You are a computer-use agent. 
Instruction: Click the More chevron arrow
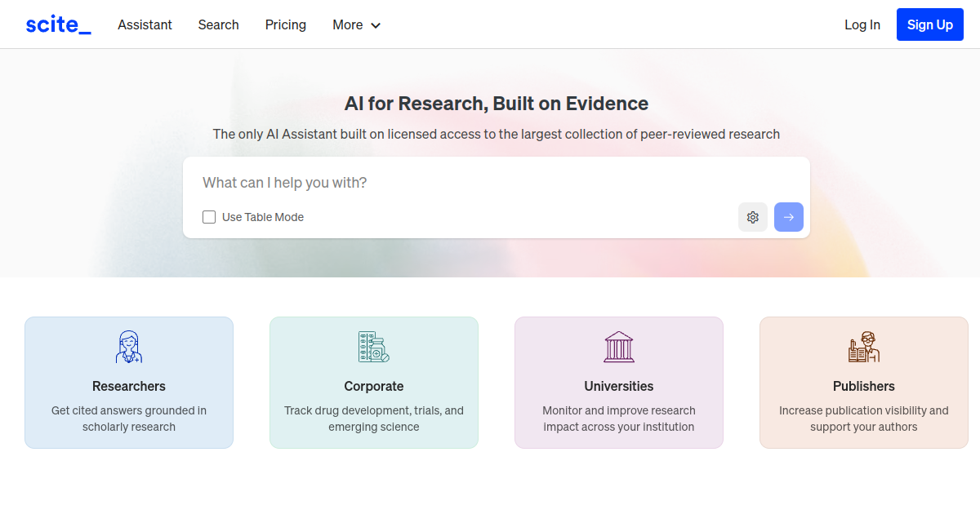pos(376,25)
